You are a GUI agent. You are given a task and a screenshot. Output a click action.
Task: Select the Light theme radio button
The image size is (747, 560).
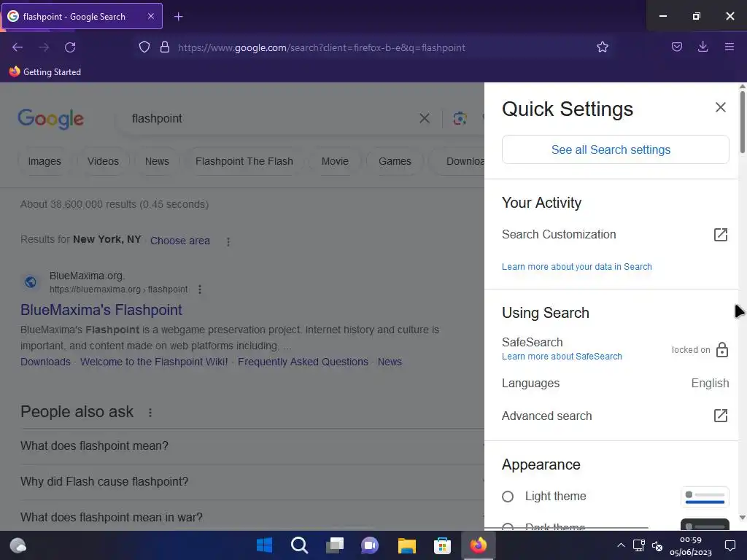[508, 497]
